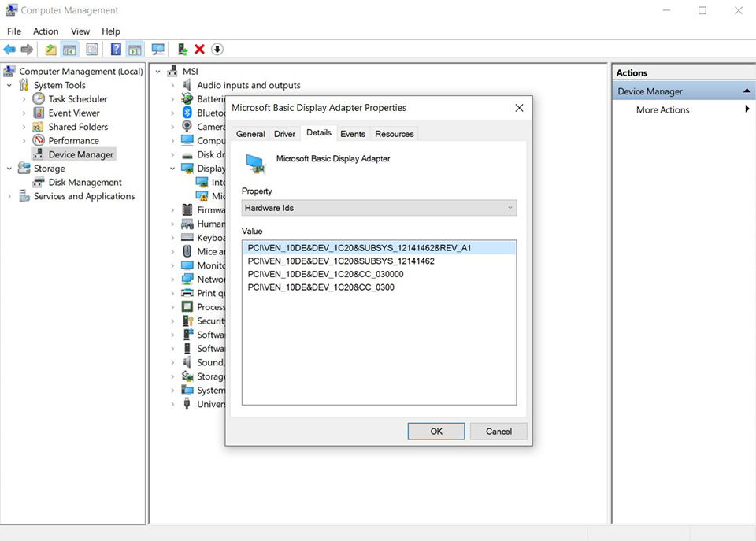The width and height of the screenshot is (756, 541).
Task: Open the File menu
Action: (14, 31)
